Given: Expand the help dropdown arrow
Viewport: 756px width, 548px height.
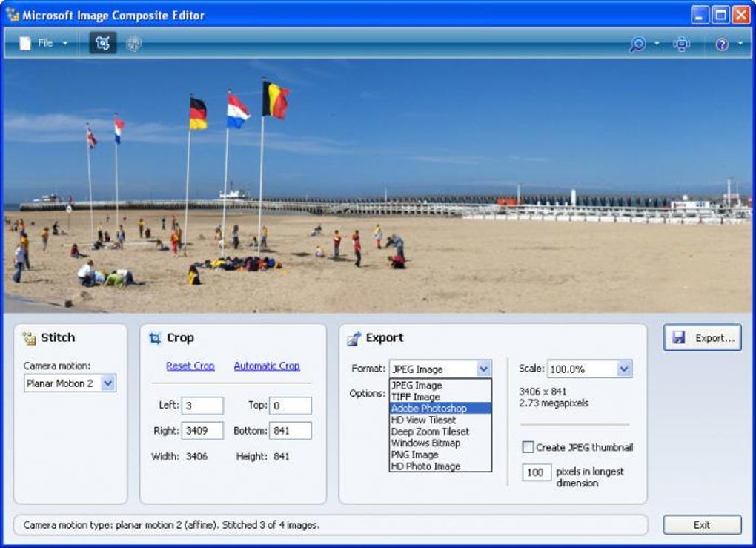Looking at the screenshot, I should click(x=740, y=44).
